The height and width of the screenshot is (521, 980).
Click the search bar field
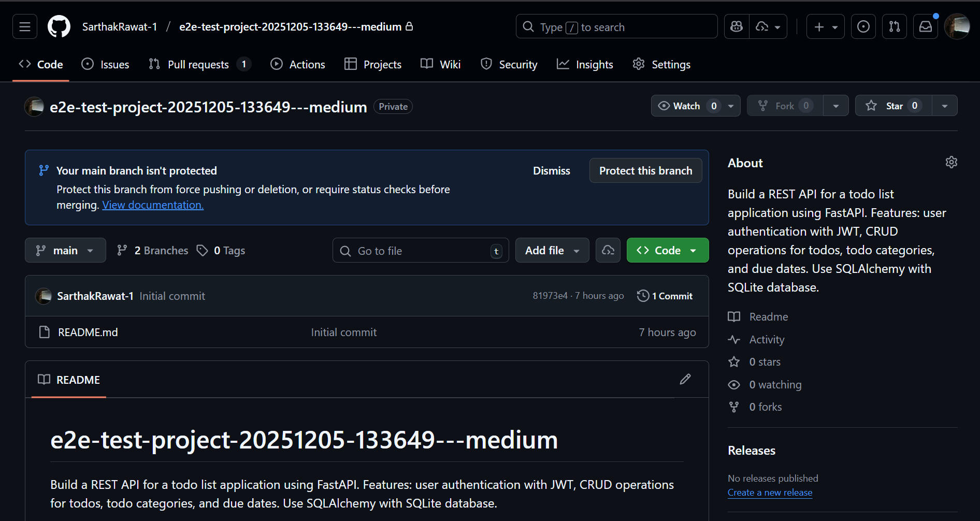coord(617,26)
